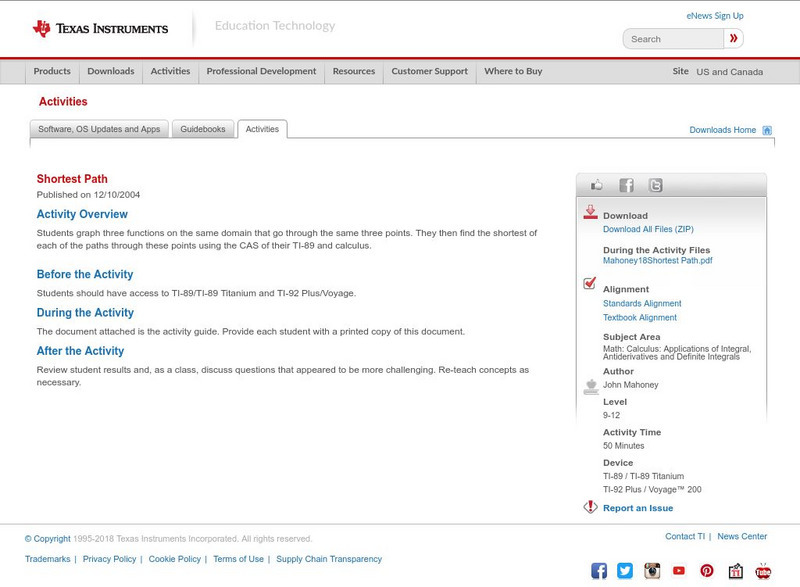The image size is (800, 587).
Task: Click inside the Search input field
Action: (x=673, y=39)
